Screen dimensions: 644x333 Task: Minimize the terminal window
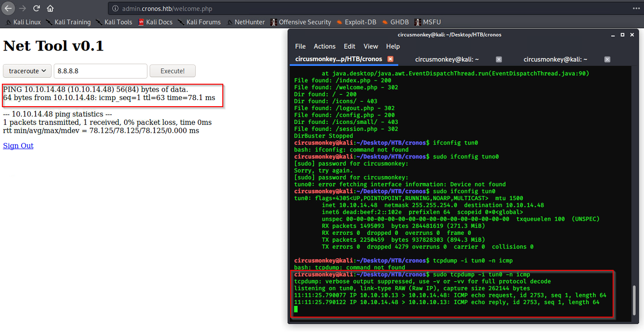[x=613, y=35]
